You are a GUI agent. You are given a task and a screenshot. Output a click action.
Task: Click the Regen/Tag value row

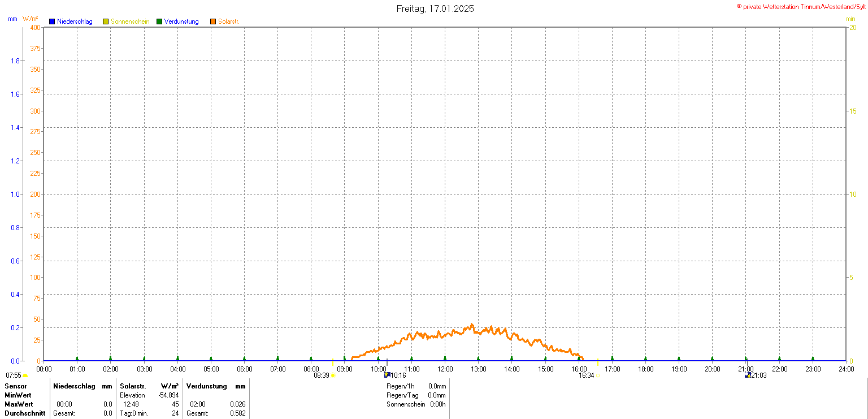tap(416, 395)
